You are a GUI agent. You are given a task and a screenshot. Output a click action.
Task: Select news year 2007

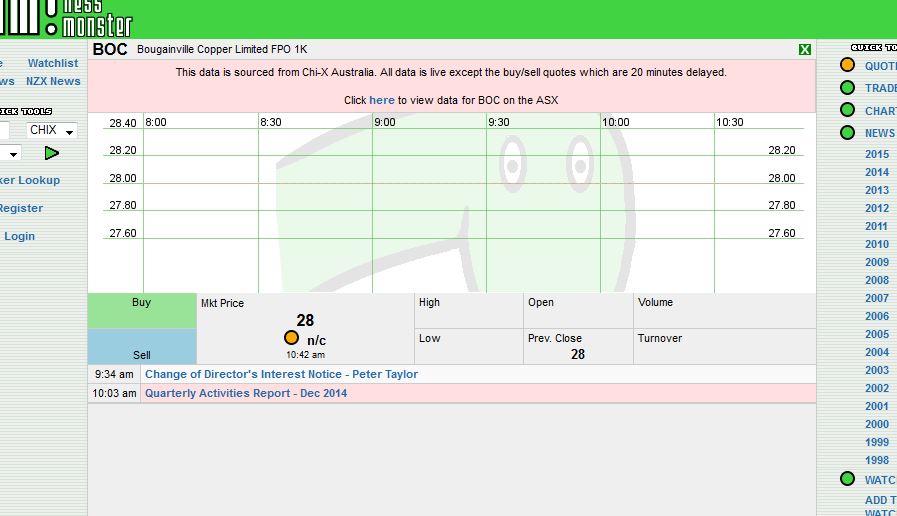tap(877, 298)
